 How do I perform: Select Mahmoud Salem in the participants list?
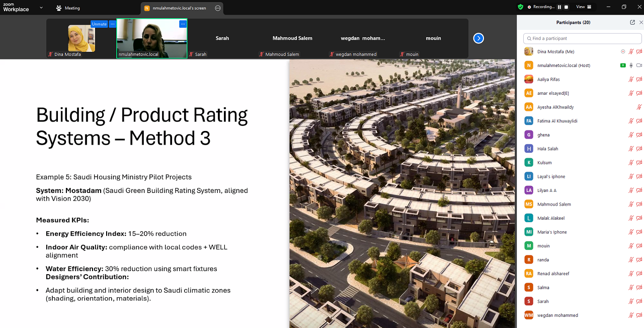[554, 205]
